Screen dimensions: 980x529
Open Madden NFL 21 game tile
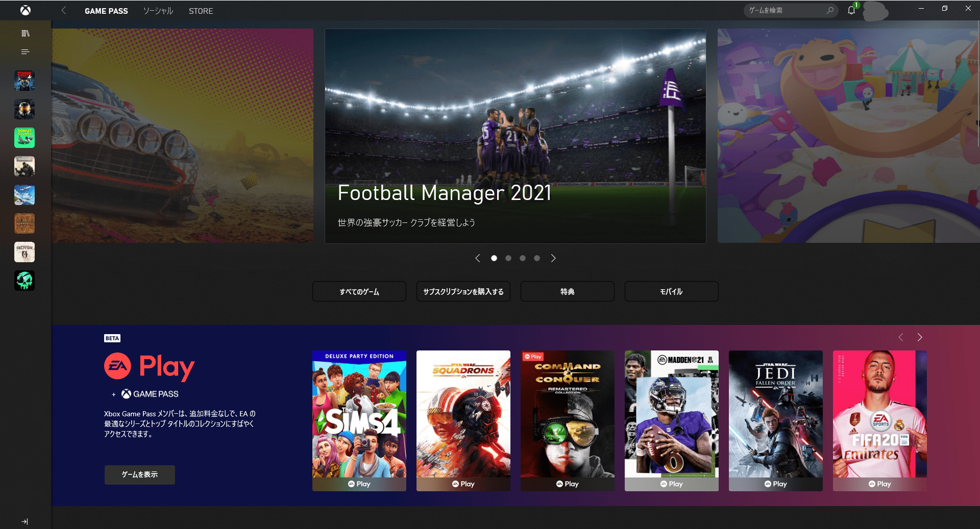[672, 421]
